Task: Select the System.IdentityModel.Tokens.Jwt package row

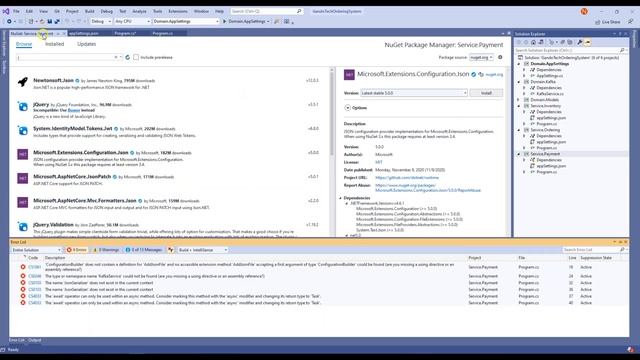Action: pyautogui.click(x=169, y=131)
